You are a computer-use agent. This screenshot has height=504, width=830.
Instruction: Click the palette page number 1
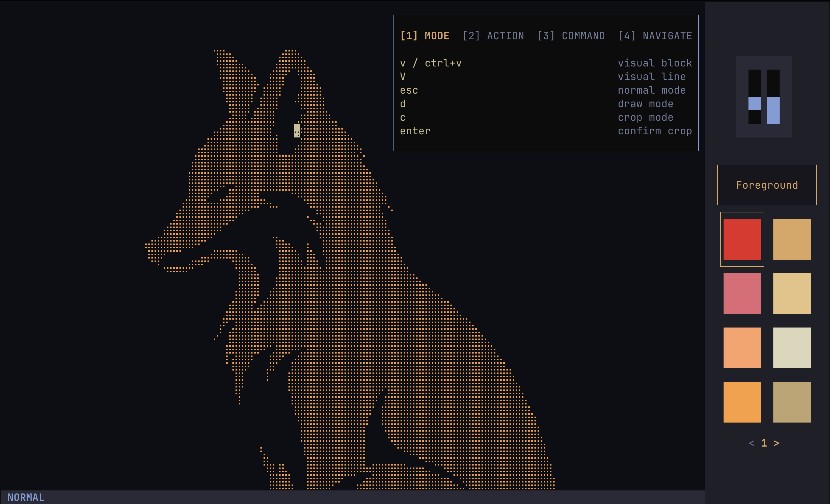(764, 443)
